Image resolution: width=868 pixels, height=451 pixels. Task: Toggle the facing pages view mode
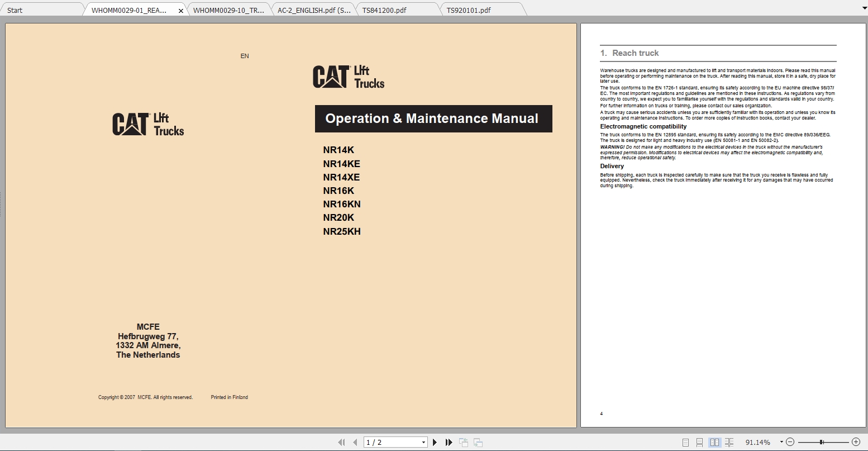coord(715,441)
